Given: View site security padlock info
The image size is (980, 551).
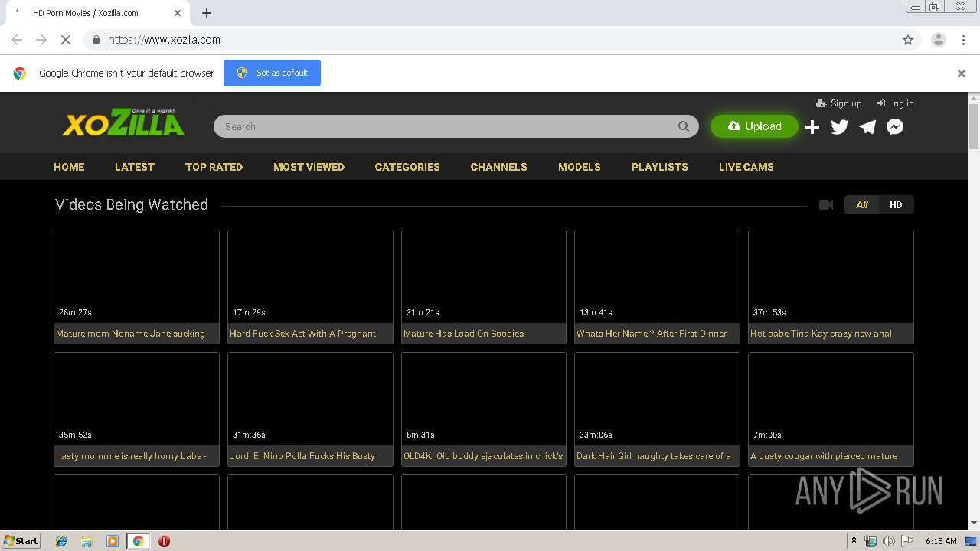Looking at the screenshot, I should pyautogui.click(x=96, y=40).
